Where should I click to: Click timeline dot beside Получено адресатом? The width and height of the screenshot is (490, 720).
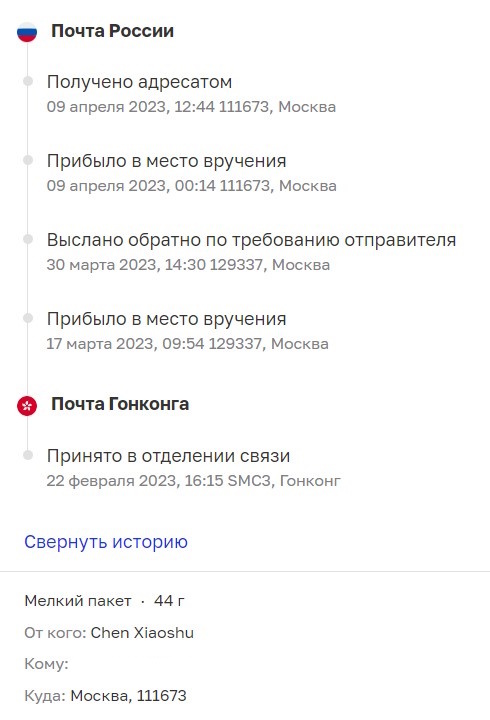click(28, 81)
